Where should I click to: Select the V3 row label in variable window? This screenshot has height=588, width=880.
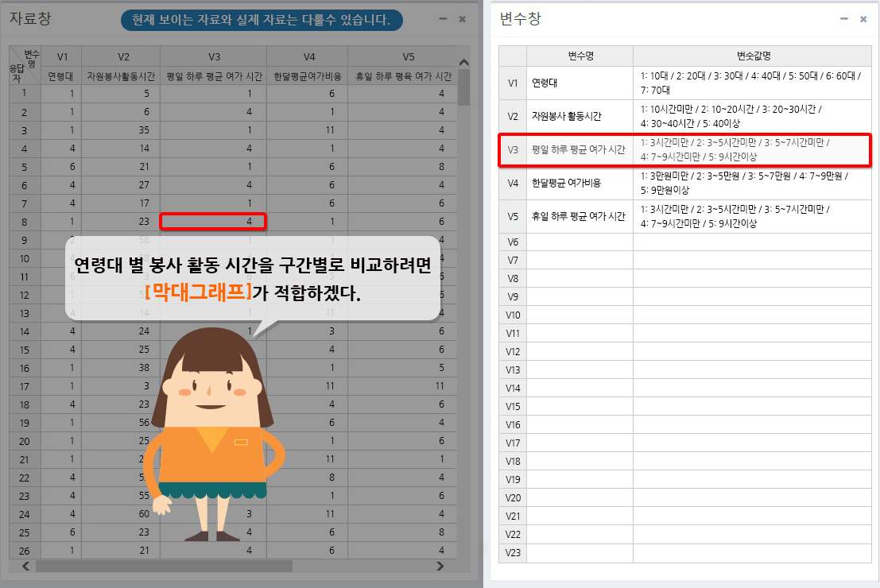(513, 150)
